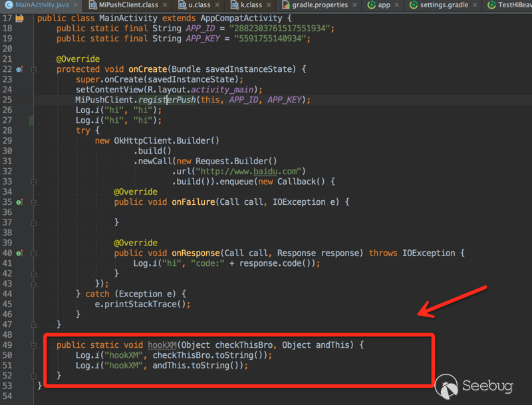Screen dimensions: 532x405
Task: Click checkThisBro.toString() on line 50
Action: click(209, 356)
